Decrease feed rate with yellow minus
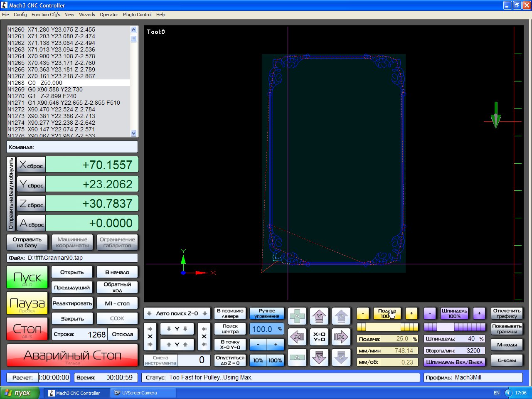This screenshot has height=399, width=532. pyautogui.click(x=363, y=313)
